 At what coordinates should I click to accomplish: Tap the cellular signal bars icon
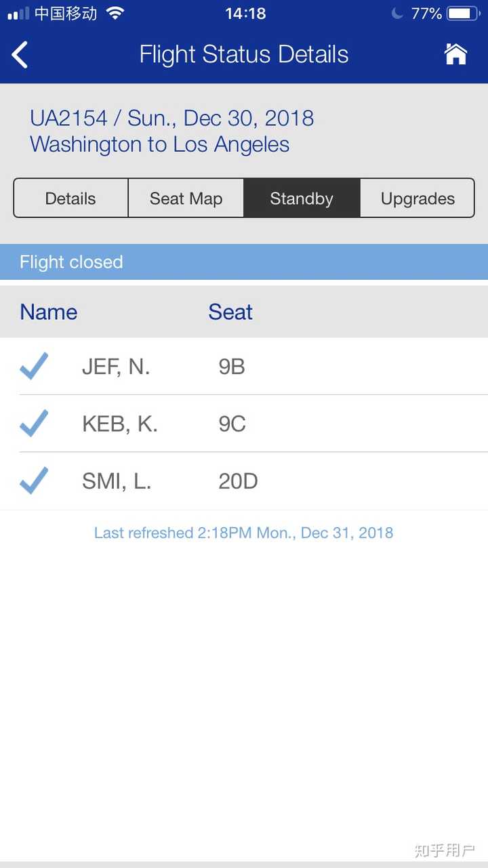[18, 14]
